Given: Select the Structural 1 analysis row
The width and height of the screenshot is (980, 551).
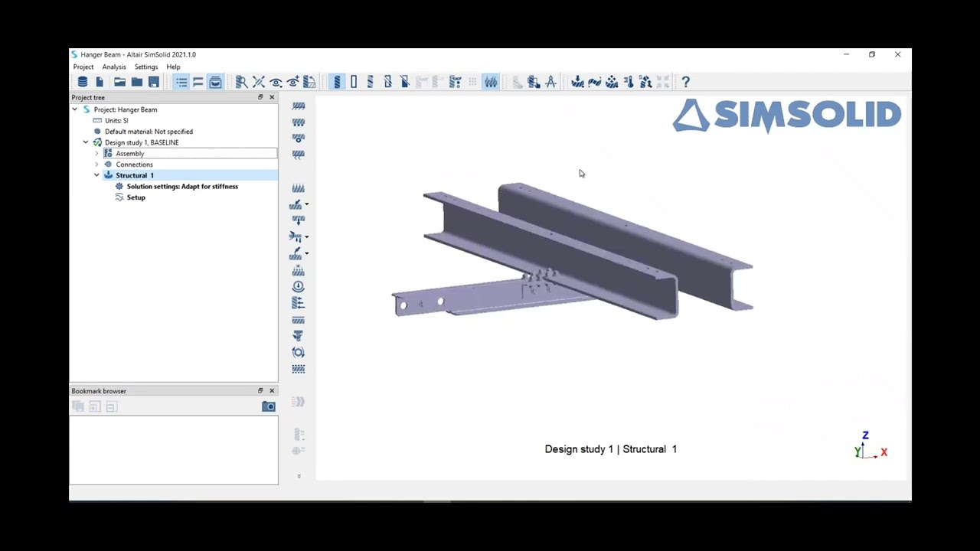Looking at the screenshot, I should click(x=134, y=175).
